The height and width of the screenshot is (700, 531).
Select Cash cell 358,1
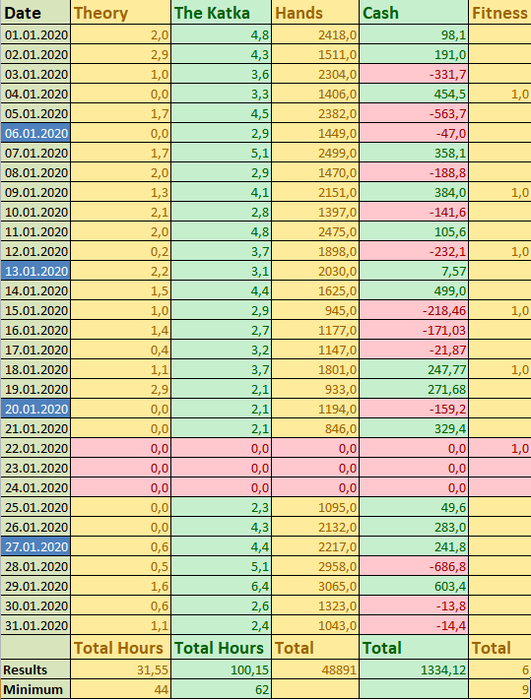pyautogui.click(x=414, y=153)
